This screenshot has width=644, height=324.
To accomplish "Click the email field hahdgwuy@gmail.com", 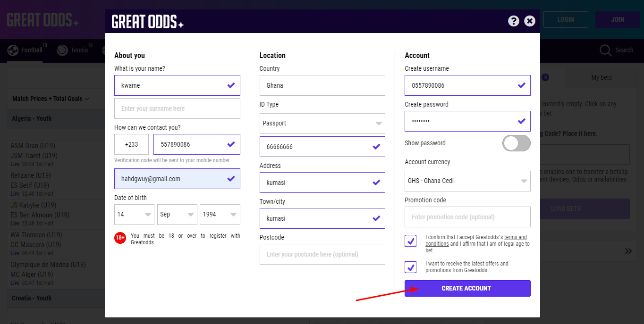I will (x=177, y=179).
